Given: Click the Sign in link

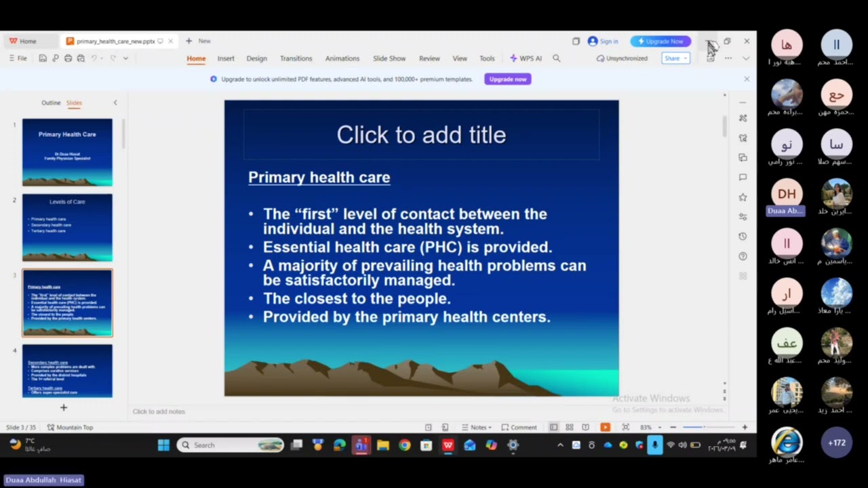Looking at the screenshot, I should point(604,41).
